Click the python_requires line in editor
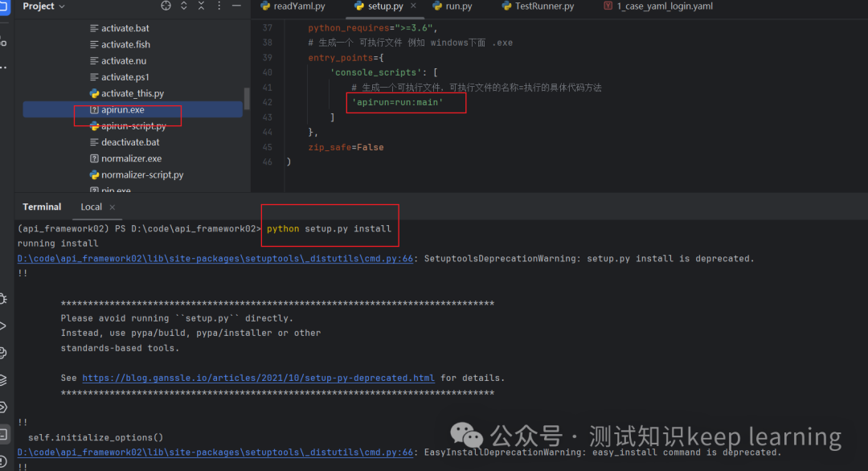This screenshot has width=868, height=471. [x=373, y=27]
